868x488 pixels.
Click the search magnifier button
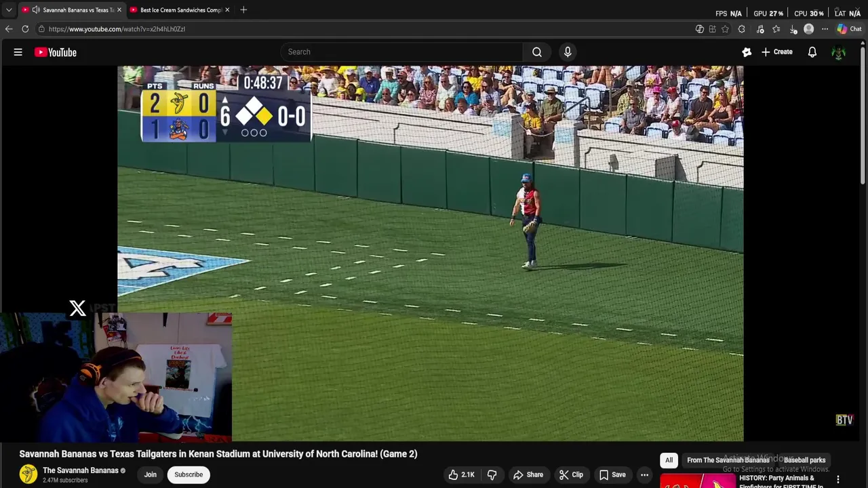537,52
